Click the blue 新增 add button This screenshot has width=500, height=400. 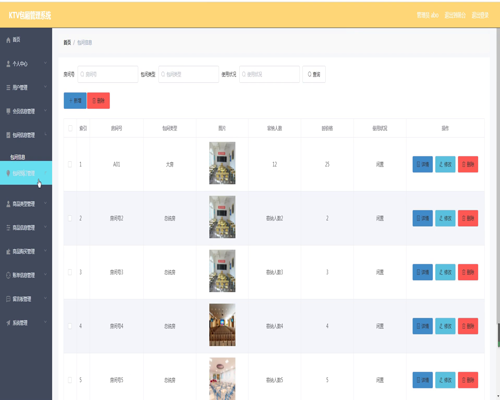pos(75,101)
